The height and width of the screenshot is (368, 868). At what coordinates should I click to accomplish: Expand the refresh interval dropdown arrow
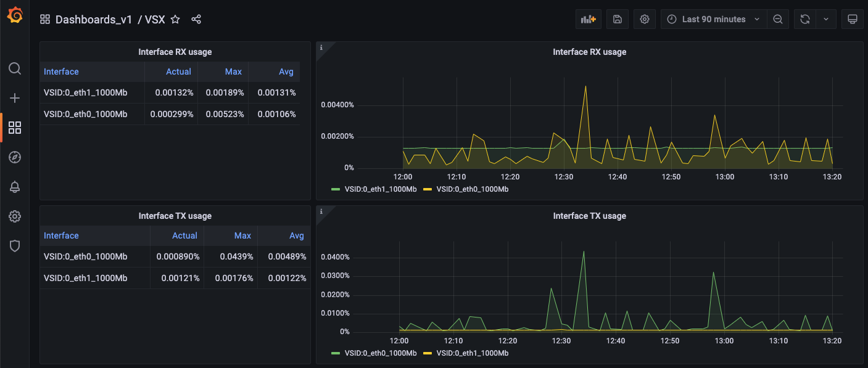point(826,19)
